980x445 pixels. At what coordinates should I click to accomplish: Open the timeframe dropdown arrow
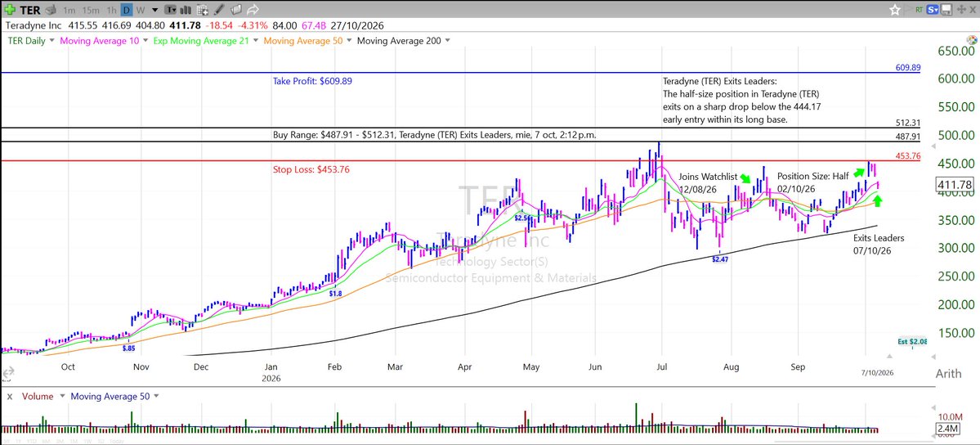click(155, 11)
